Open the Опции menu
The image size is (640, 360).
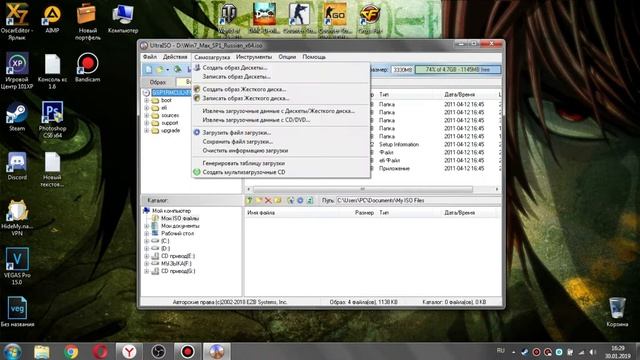287,57
